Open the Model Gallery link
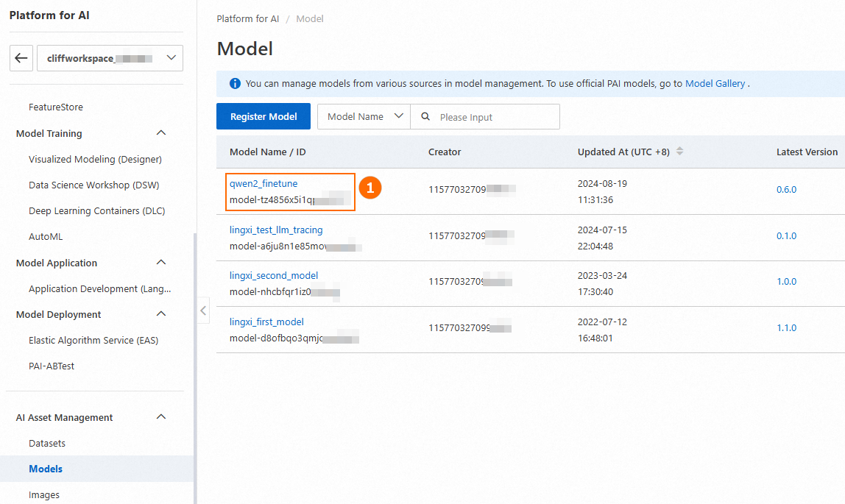This screenshot has width=845, height=504. pos(715,84)
